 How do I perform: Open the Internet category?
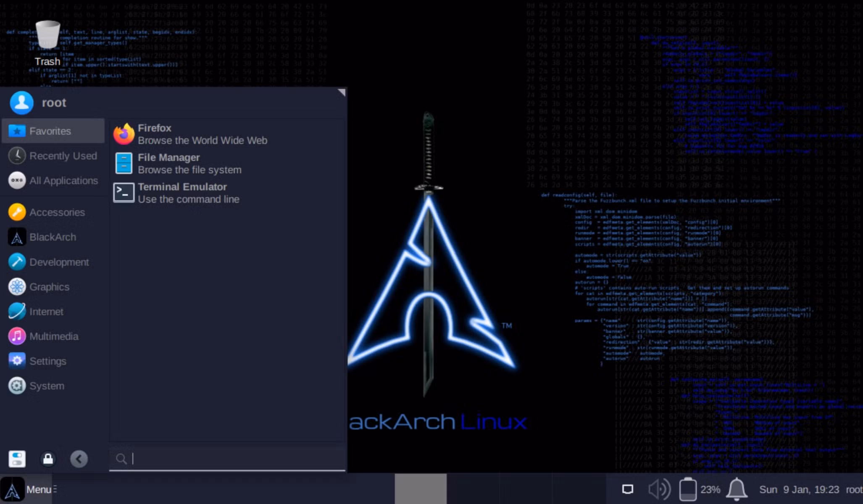tap(53, 312)
